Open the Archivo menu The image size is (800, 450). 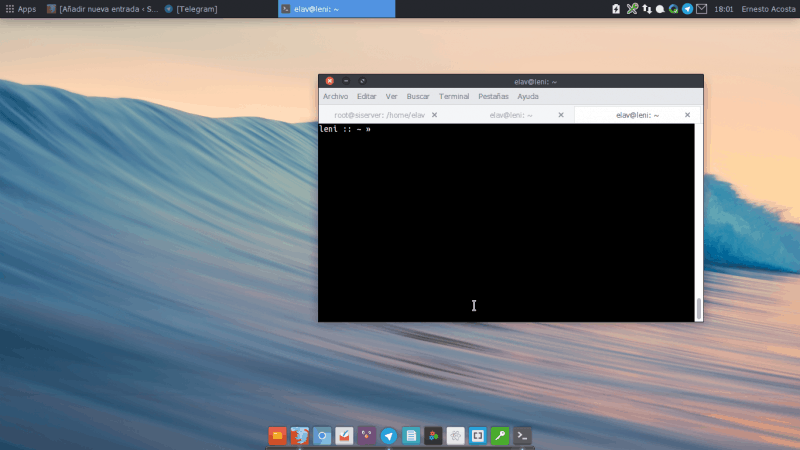point(335,96)
